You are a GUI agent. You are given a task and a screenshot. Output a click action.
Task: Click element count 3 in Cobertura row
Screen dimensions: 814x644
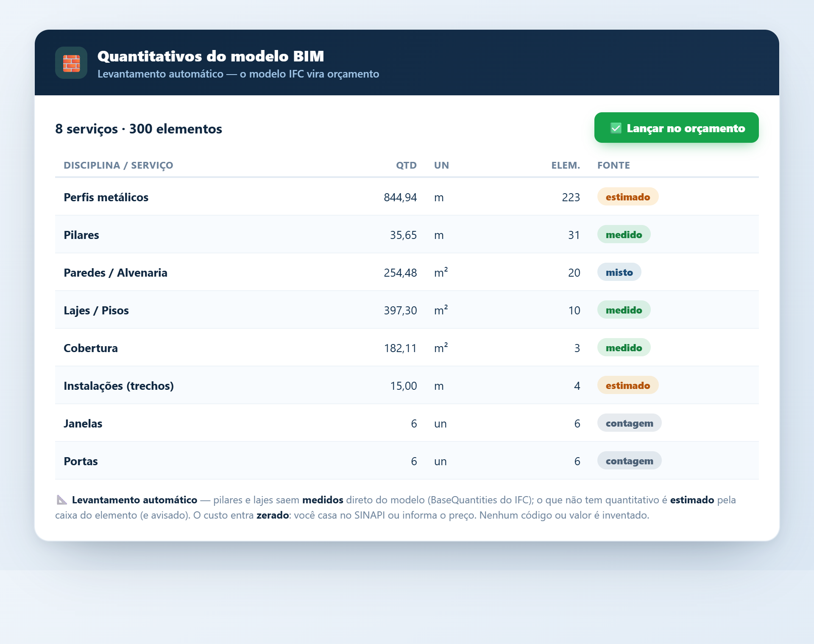pos(577,348)
